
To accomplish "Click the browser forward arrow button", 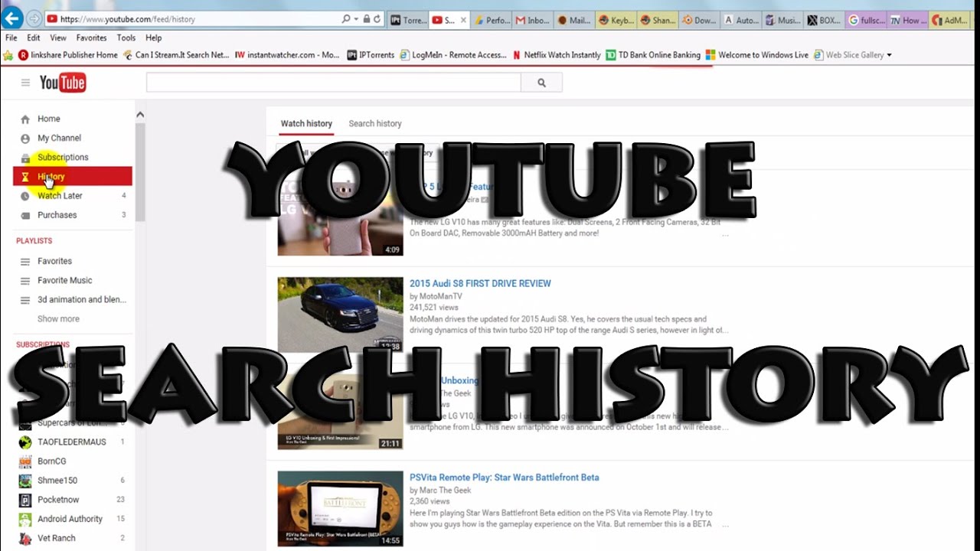I will pyautogui.click(x=34, y=18).
